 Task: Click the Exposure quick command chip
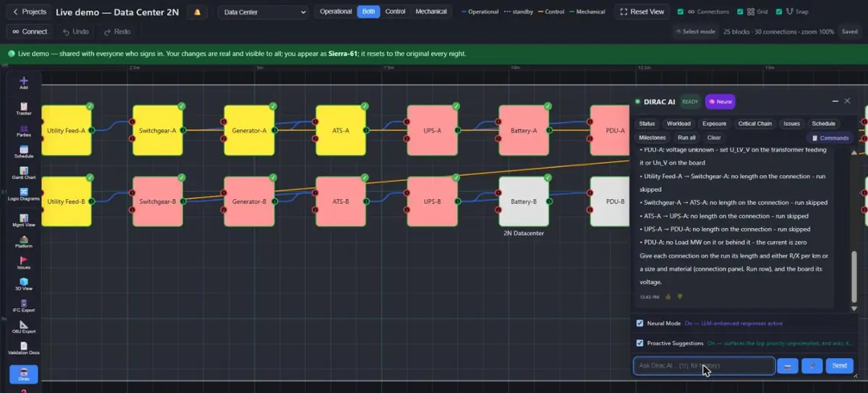click(x=714, y=124)
